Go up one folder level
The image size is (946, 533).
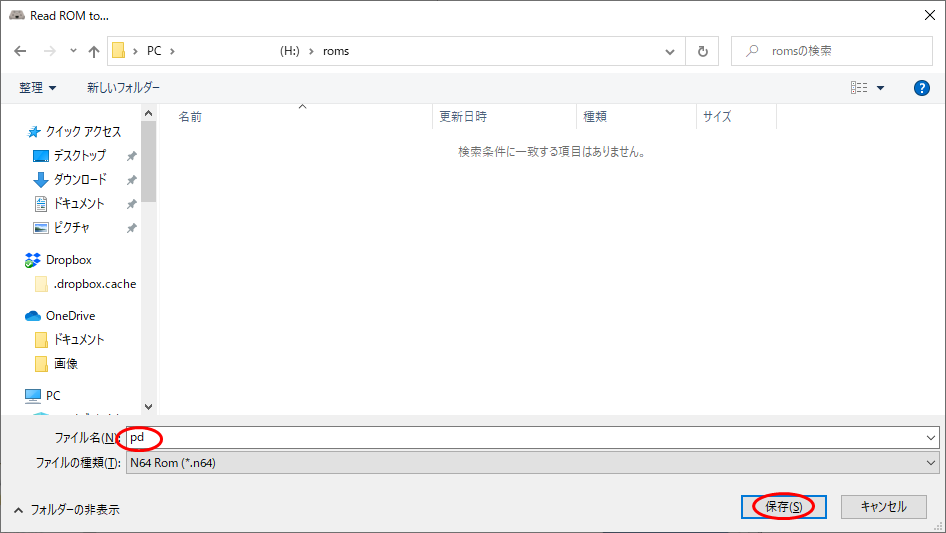click(94, 51)
